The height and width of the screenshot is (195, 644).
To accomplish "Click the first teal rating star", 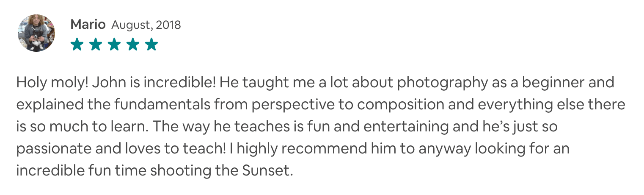I will click(77, 44).
